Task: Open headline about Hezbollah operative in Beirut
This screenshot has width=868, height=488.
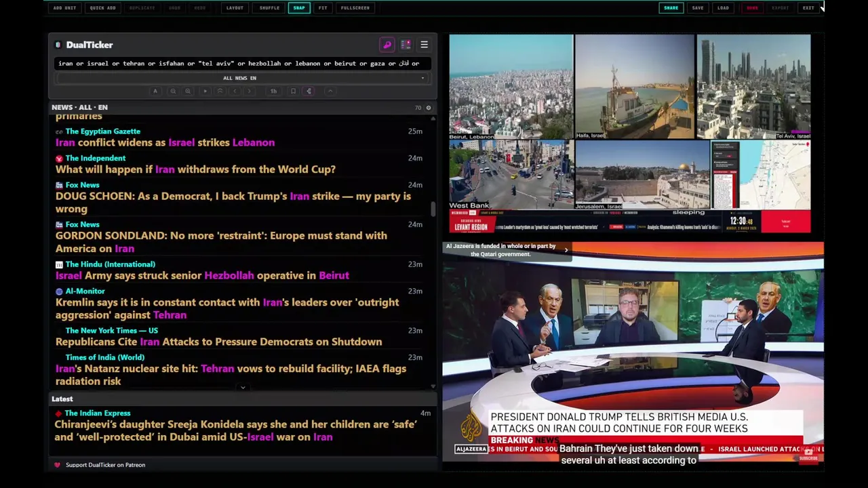Action: 202,275
